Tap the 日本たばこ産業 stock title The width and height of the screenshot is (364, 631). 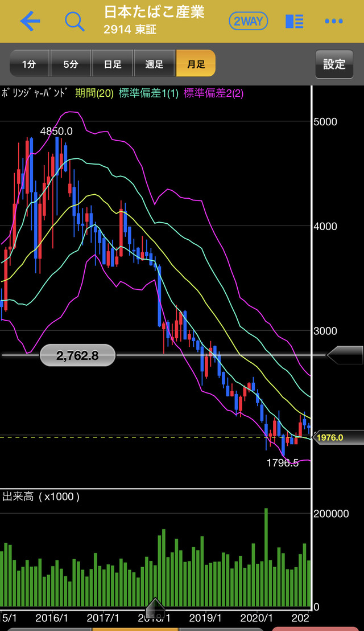(154, 13)
